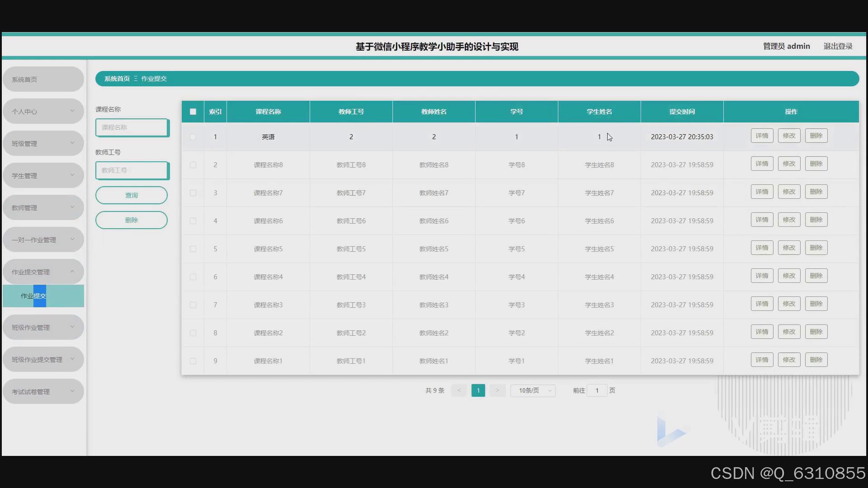
Task: Click the chevron beside 教师管理
Action: click(72, 207)
